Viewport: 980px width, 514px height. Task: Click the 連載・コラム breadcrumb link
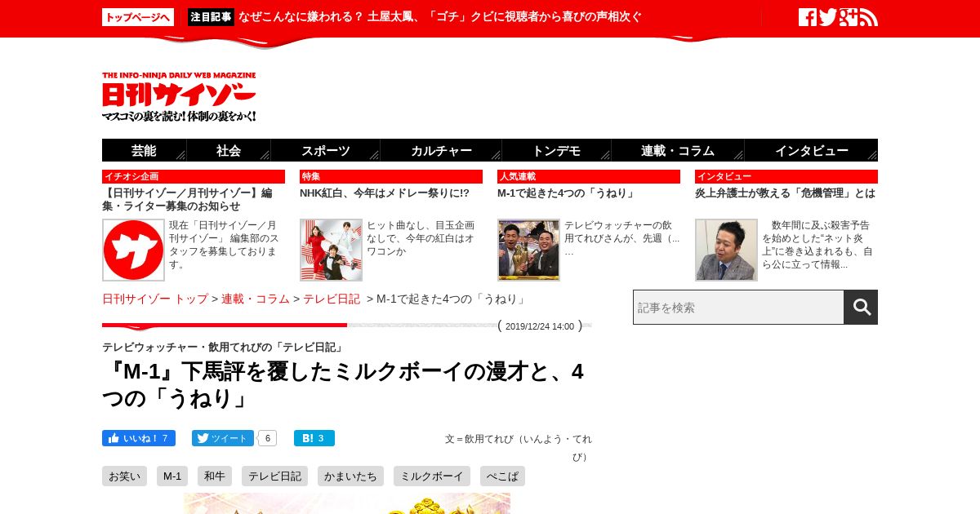click(x=256, y=299)
